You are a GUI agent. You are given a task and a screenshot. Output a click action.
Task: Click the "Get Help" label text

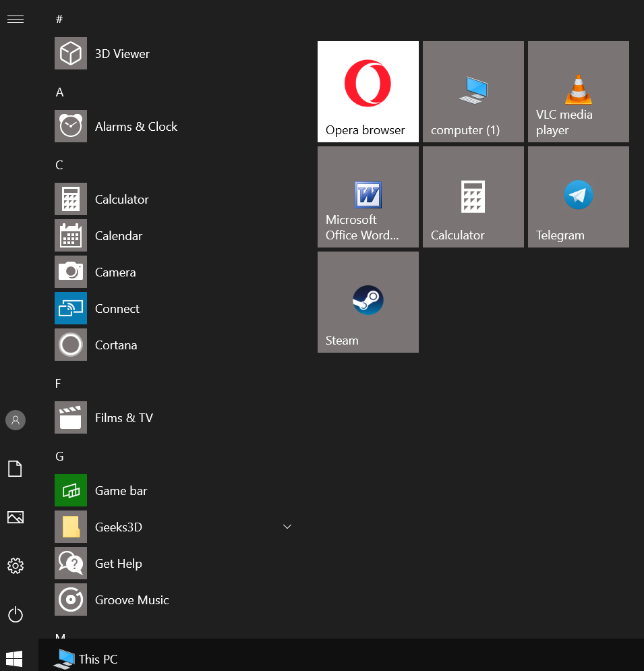[119, 564]
